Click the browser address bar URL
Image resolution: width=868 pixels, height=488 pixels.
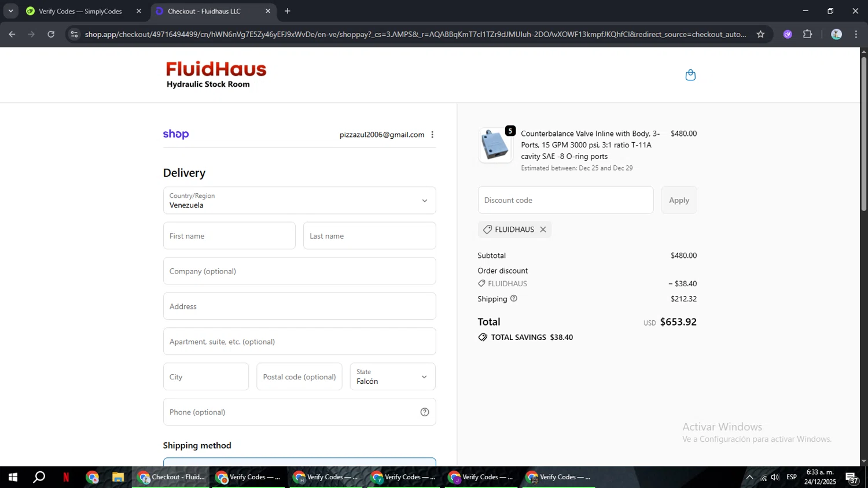tap(415, 34)
